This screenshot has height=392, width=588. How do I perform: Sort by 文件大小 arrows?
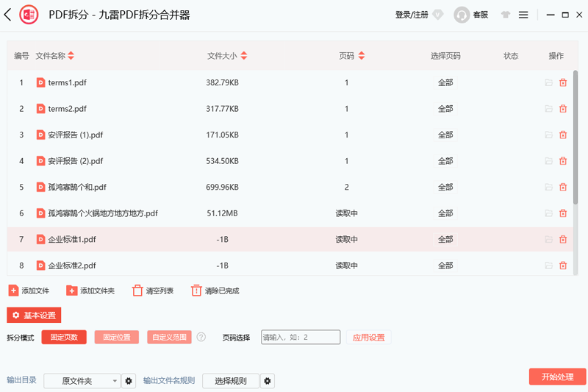coord(244,55)
